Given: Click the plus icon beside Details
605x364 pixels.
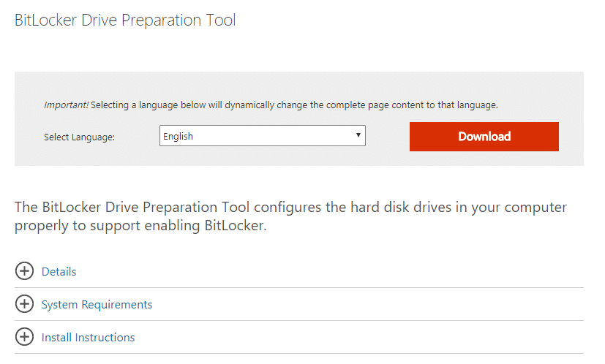Looking at the screenshot, I should (x=24, y=271).
